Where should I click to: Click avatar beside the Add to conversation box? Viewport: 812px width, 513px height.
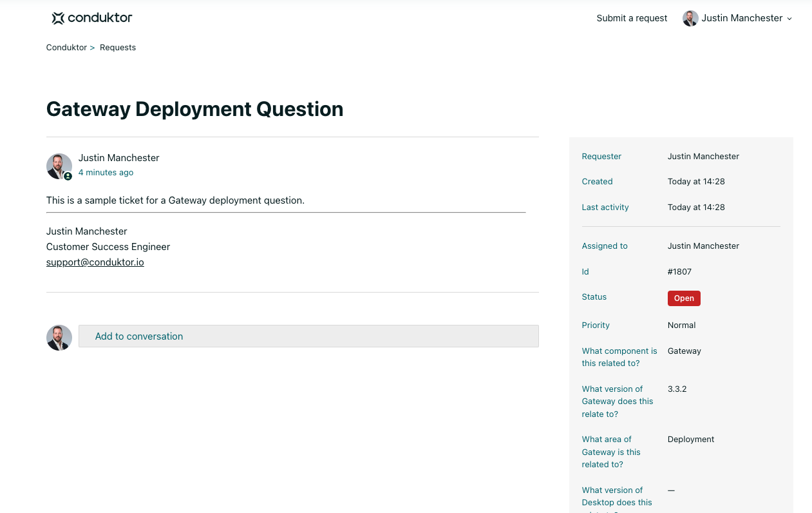coord(59,338)
